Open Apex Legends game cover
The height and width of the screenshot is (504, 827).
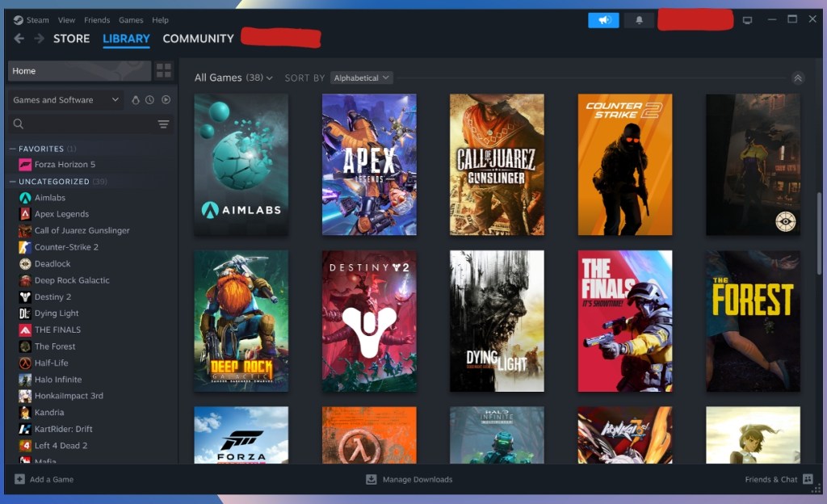coord(369,165)
